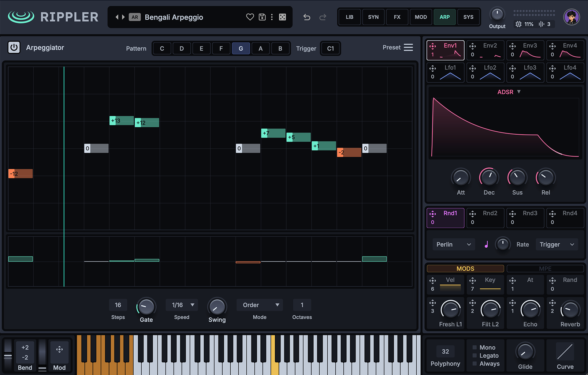Screen dimensions: 588x375
Task: Click the voices count icon showing 3
Action: pos(542,24)
